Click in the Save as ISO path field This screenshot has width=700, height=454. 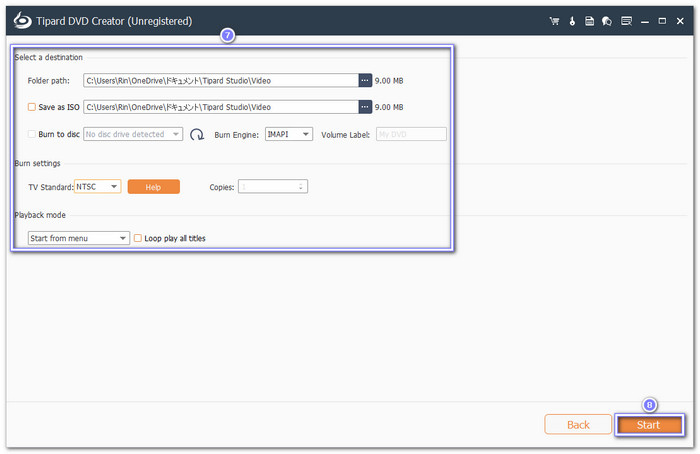pyautogui.click(x=221, y=107)
